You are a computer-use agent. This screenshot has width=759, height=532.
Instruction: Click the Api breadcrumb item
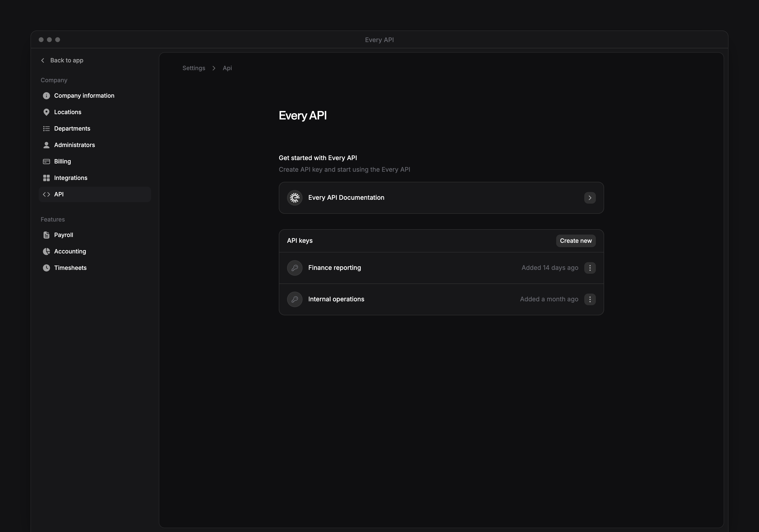pos(227,68)
